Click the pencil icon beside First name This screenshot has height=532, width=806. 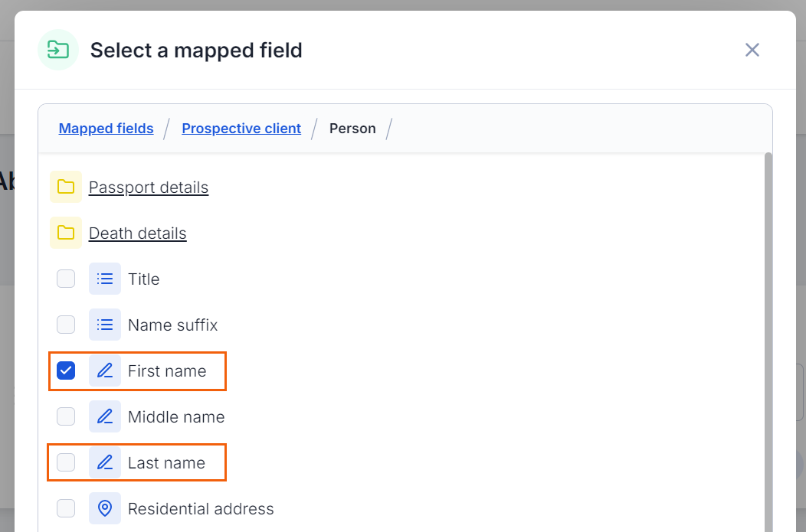coord(105,370)
